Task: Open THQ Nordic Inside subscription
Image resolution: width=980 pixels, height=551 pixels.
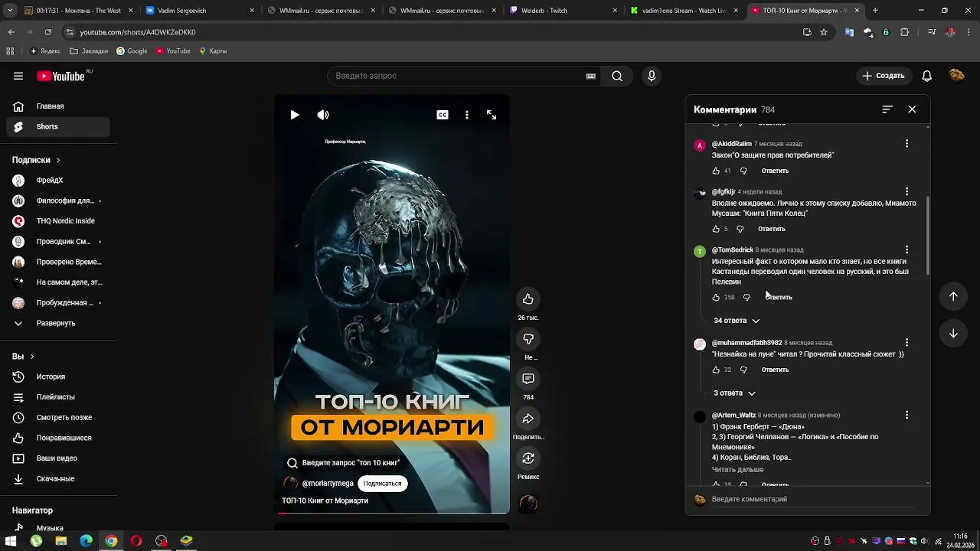Action: coord(58,221)
